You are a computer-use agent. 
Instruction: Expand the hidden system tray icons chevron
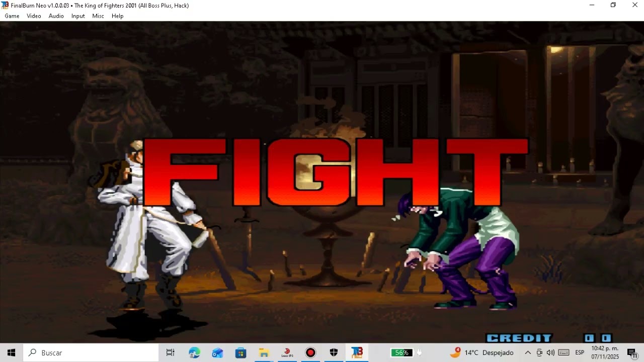pyautogui.click(x=528, y=353)
